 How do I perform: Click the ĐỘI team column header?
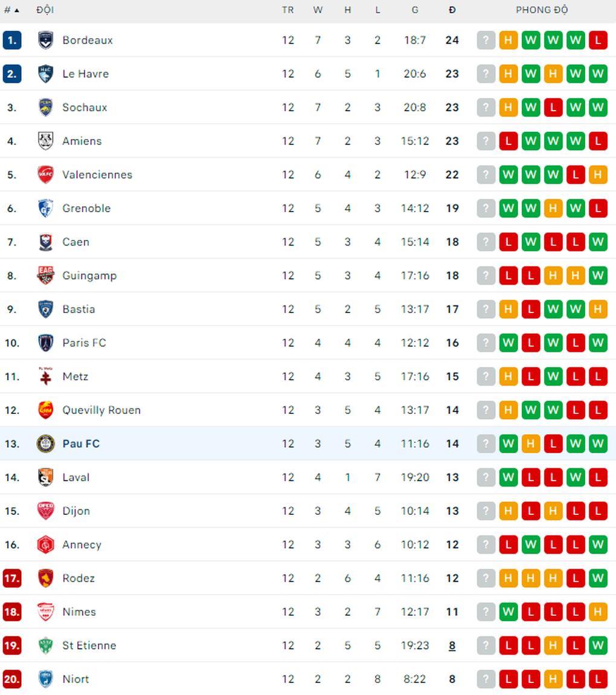45,10
